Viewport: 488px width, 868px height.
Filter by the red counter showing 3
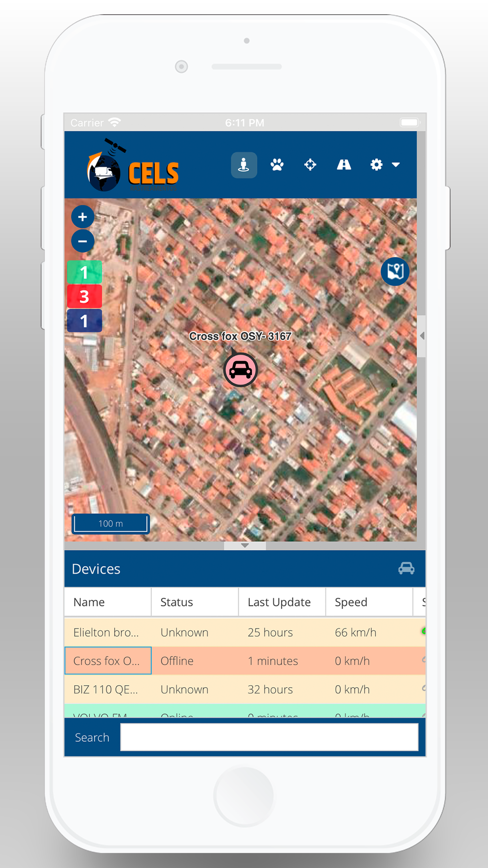84,296
